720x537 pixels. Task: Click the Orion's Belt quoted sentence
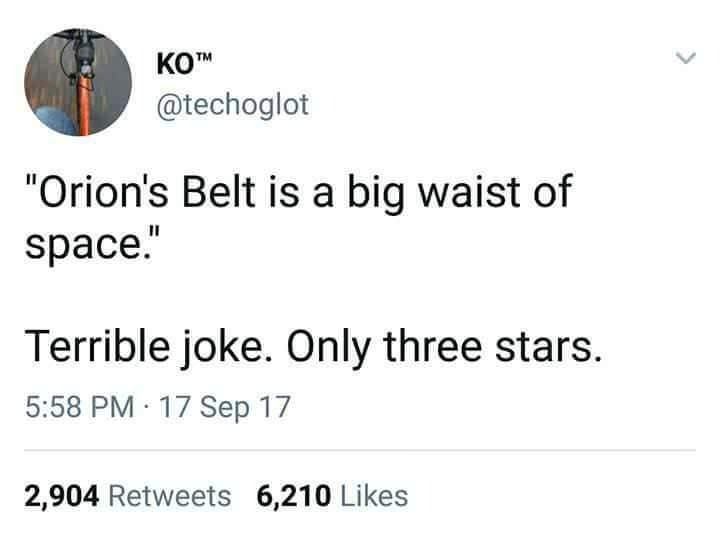[298, 217]
